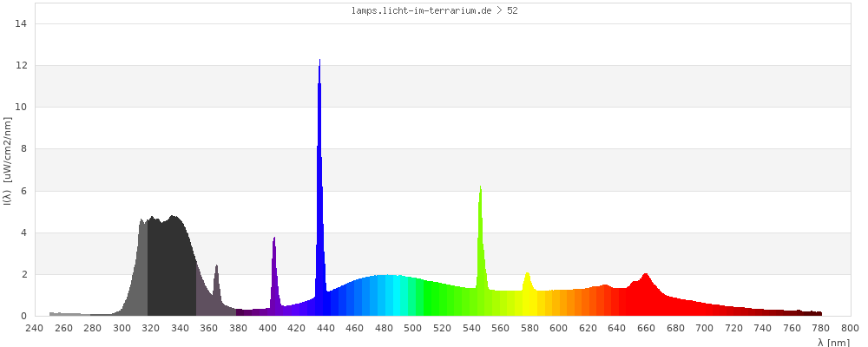Click the x-axis tick label 800

pyautogui.click(x=850, y=328)
